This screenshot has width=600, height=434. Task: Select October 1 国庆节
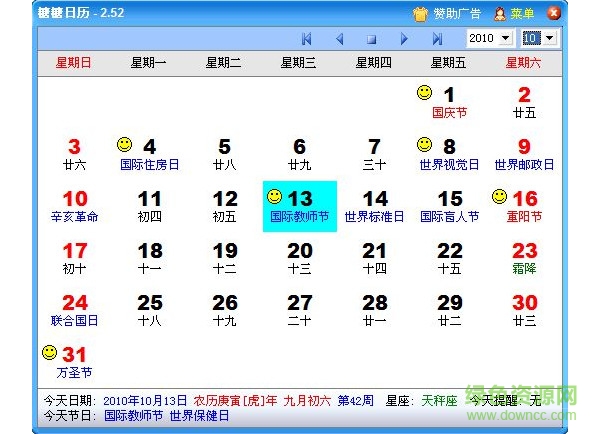[x=449, y=103]
